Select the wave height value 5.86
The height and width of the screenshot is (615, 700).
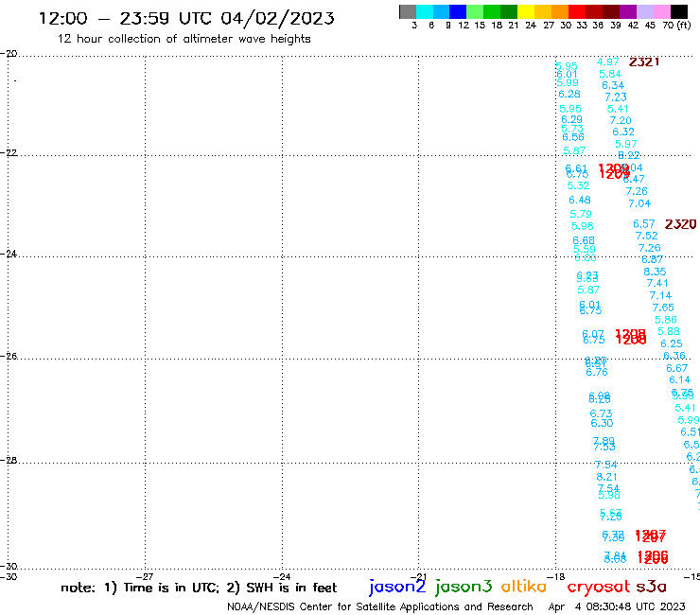click(666, 320)
